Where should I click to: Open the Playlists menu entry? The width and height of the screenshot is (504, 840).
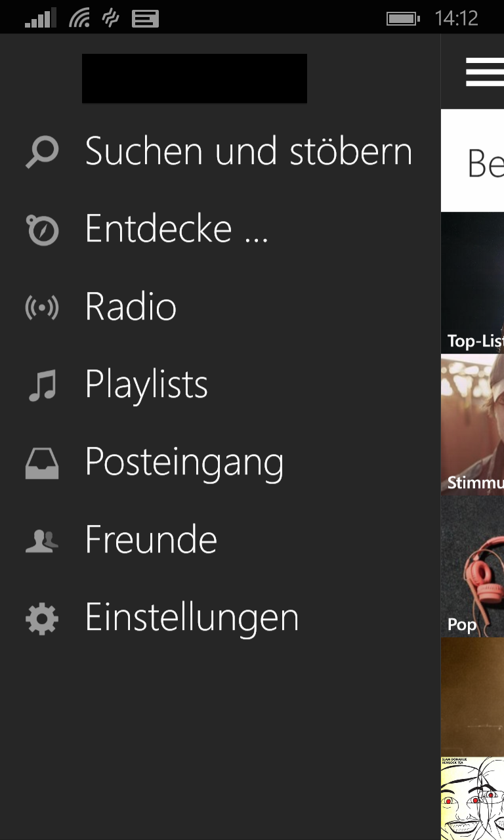[146, 385]
